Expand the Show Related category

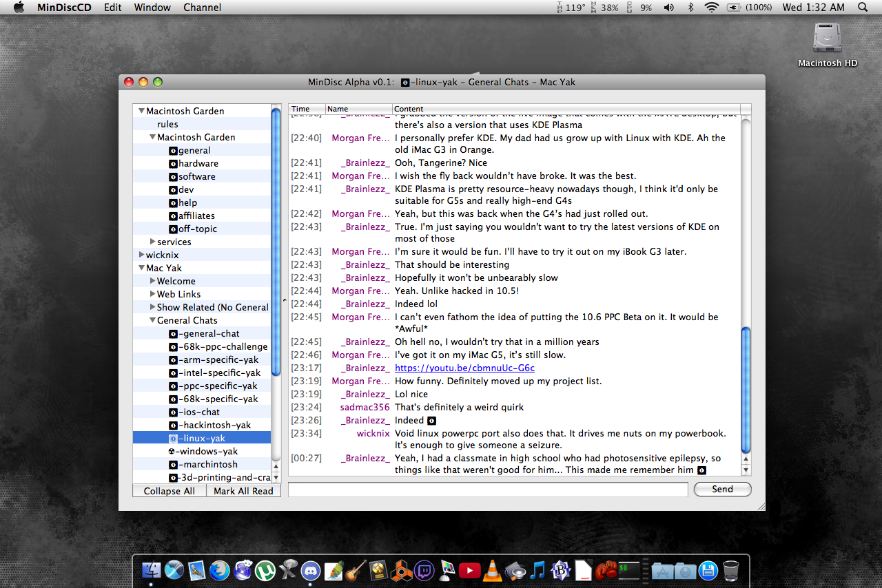click(x=152, y=307)
